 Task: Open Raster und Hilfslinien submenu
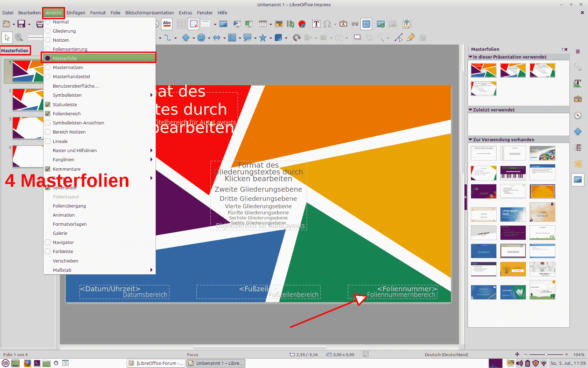[x=99, y=150]
